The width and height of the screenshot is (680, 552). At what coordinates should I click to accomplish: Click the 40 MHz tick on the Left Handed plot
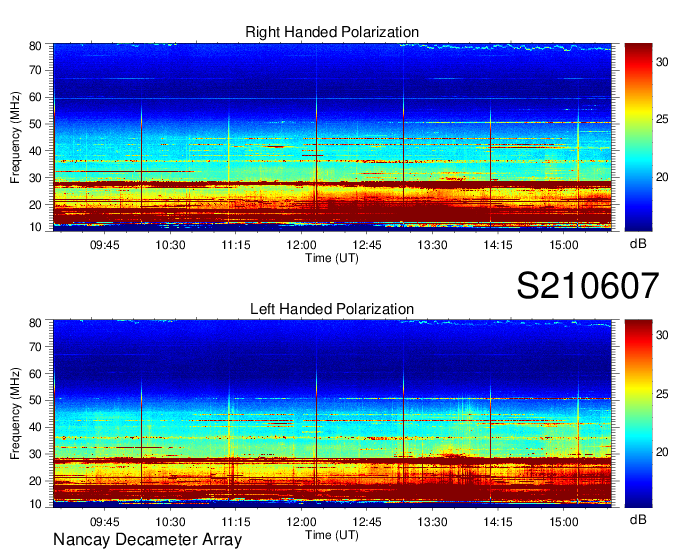pyautogui.click(x=35, y=427)
